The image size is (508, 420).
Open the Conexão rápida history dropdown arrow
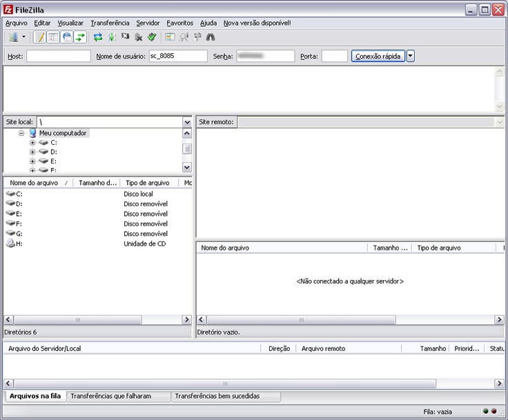[411, 57]
